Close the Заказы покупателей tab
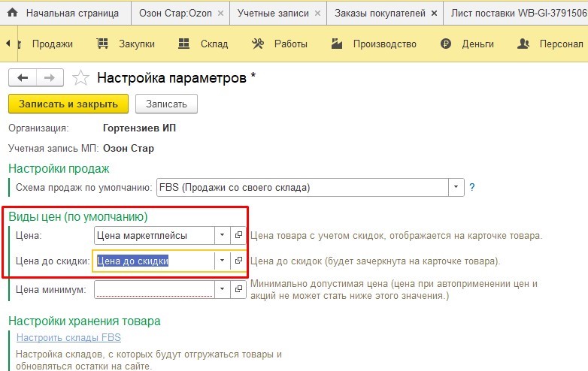588x371 pixels. 434,13
